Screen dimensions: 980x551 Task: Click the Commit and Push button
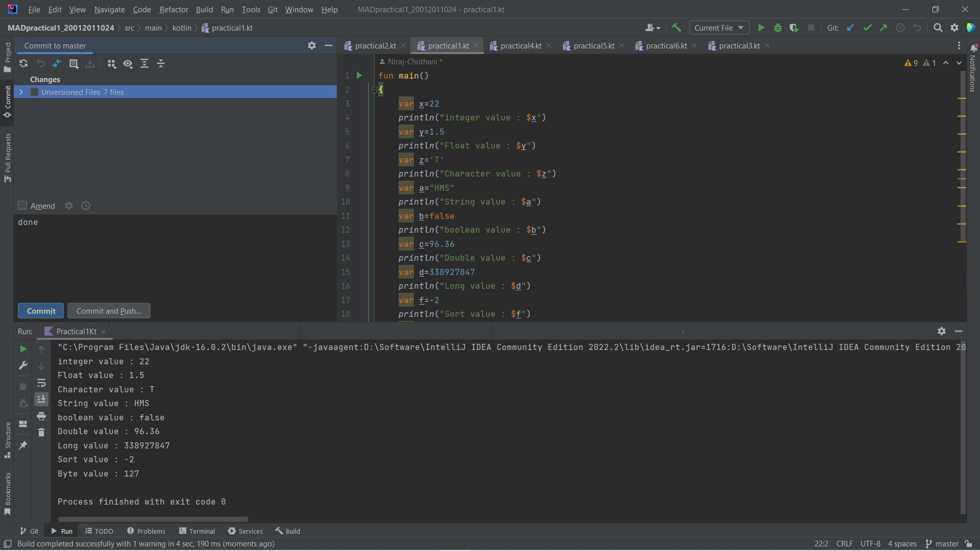click(109, 311)
